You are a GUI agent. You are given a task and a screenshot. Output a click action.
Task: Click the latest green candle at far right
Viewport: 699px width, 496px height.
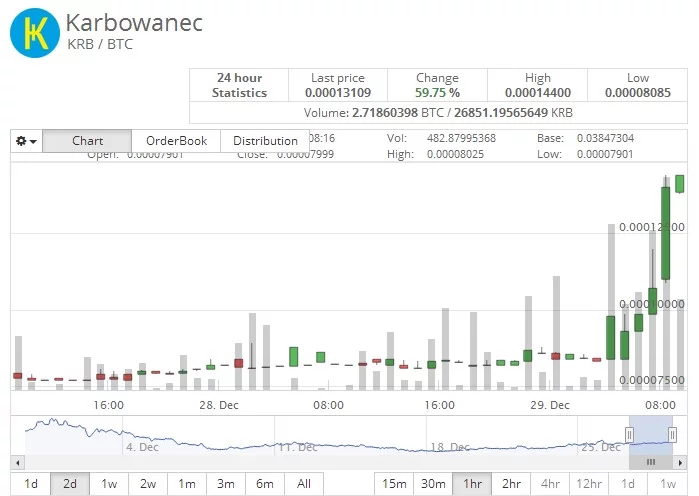pyautogui.click(x=679, y=184)
